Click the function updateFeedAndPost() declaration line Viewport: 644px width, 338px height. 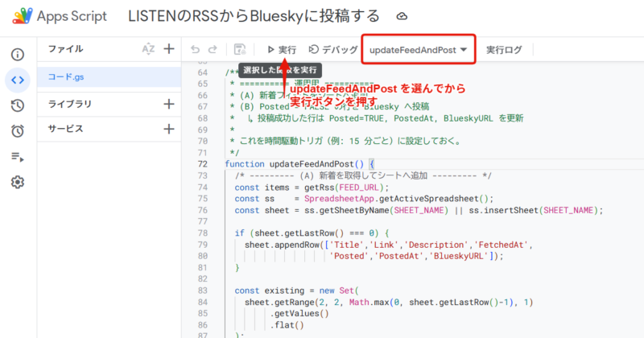click(x=299, y=164)
